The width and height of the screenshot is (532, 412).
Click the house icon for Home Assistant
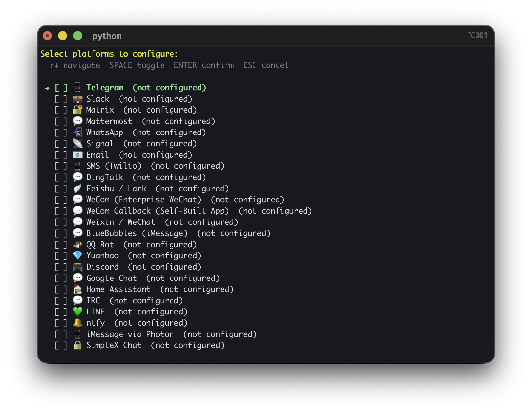pyautogui.click(x=77, y=289)
